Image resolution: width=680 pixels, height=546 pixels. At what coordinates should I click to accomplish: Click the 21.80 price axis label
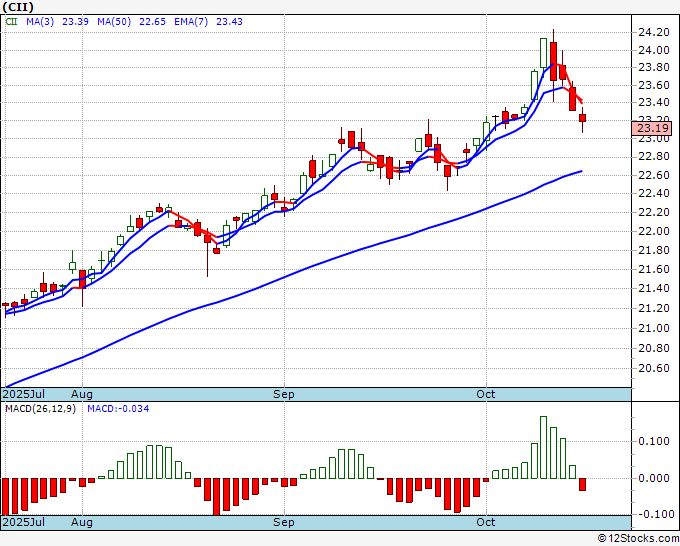(654, 250)
